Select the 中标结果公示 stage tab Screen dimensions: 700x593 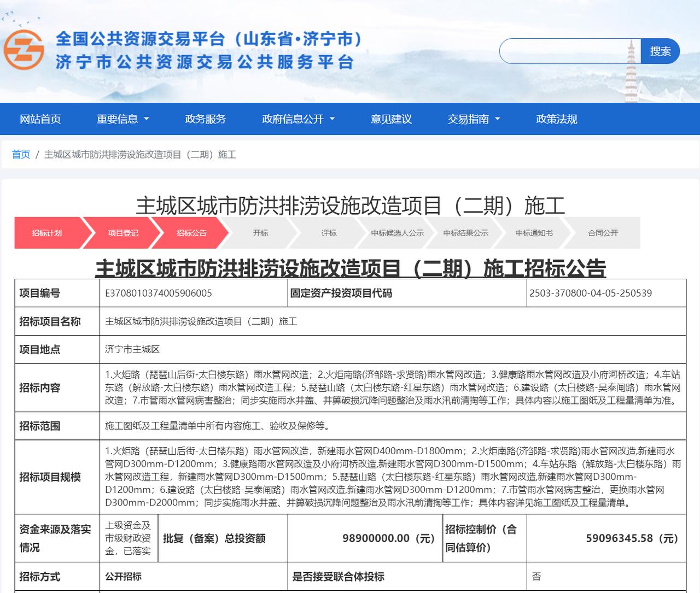coord(466,232)
